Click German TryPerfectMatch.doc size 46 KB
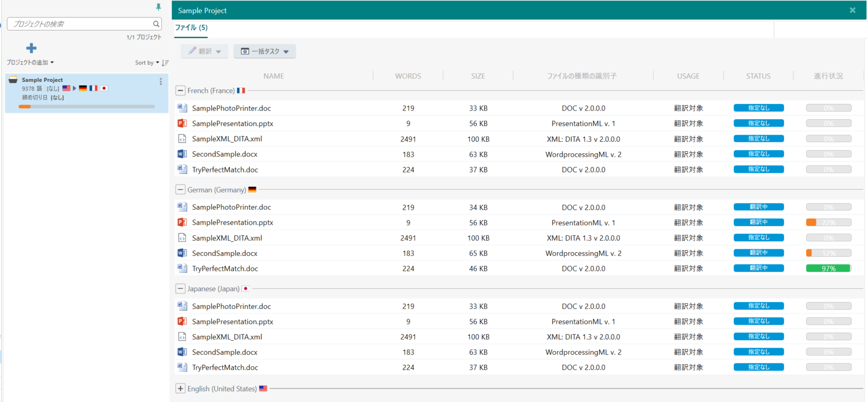868x402 pixels. click(x=478, y=268)
